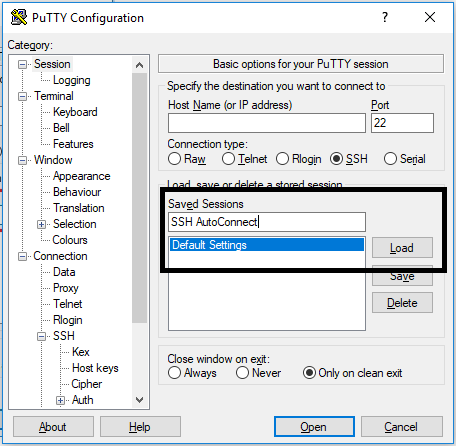Expand the Auth tree node

60,400
